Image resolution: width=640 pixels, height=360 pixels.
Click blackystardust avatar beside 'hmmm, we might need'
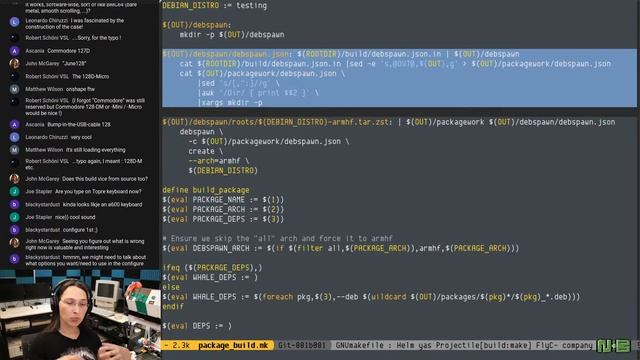click(x=14, y=259)
